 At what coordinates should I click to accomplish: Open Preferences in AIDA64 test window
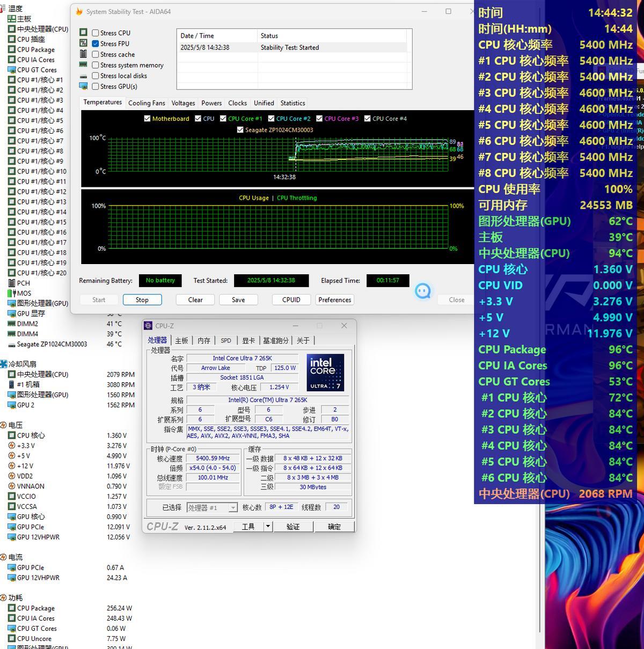(335, 300)
